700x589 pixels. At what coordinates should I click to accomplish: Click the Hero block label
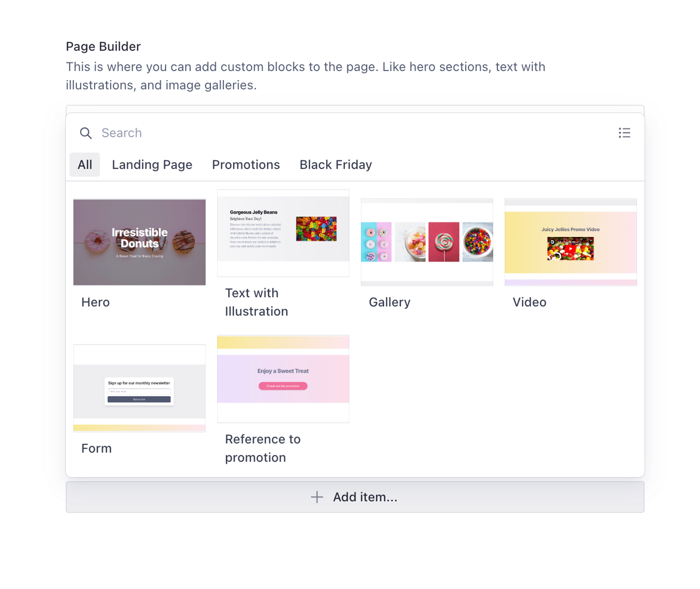point(96,302)
